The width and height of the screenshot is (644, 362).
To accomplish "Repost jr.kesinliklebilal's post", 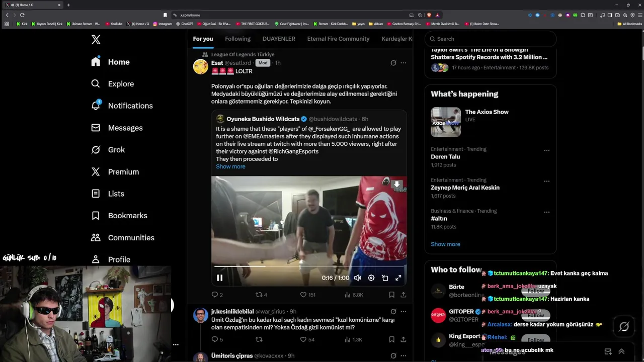I will [259, 340].
